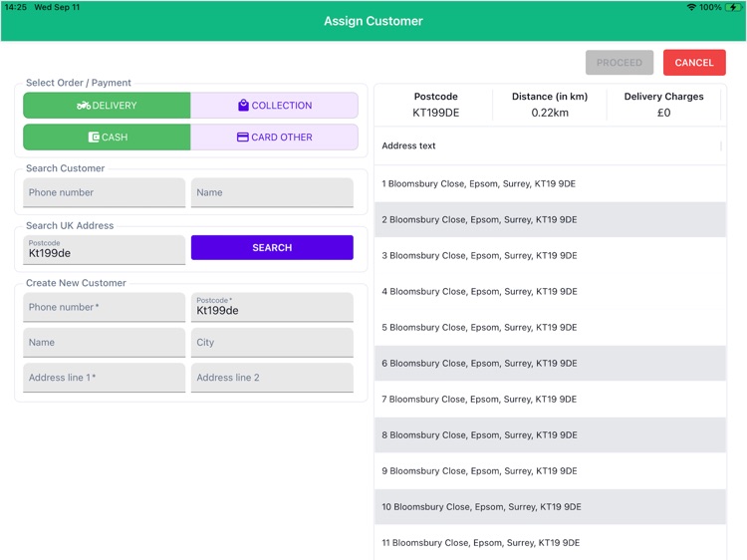Tap the wallet icon on Cash
The height and width of the screenshot is (560, 747).
click(x=94, y=138)
